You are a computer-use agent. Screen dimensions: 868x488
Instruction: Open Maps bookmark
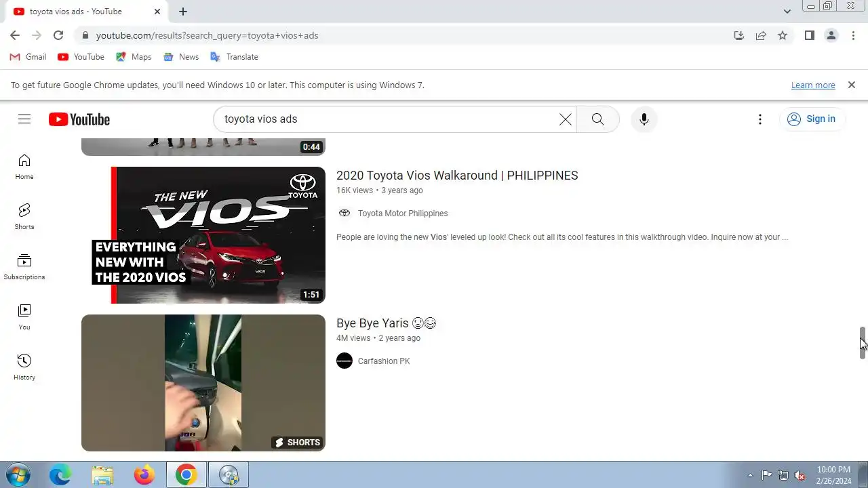coord(134,57)
